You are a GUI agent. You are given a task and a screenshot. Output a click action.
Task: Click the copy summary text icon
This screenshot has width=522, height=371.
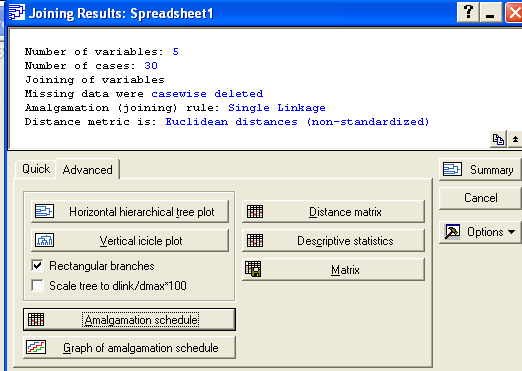coord(498,139)
